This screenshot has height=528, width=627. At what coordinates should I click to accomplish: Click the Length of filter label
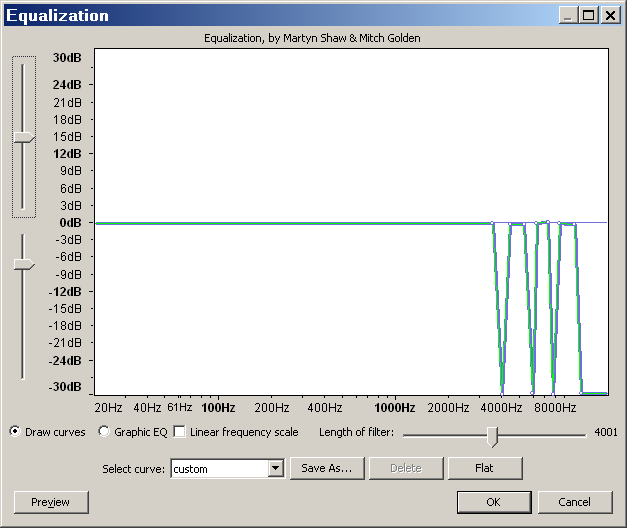(356, 432)
